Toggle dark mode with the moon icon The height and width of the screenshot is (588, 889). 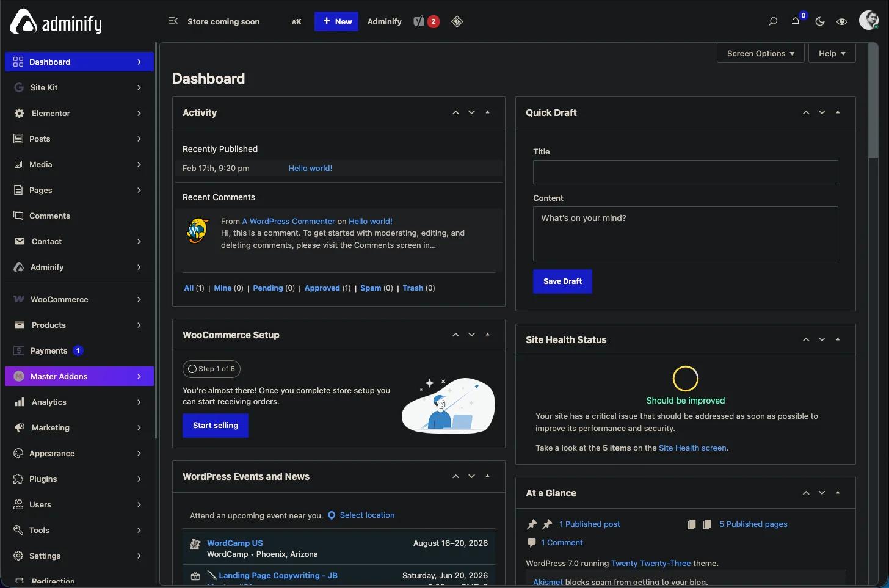[820, 21]
